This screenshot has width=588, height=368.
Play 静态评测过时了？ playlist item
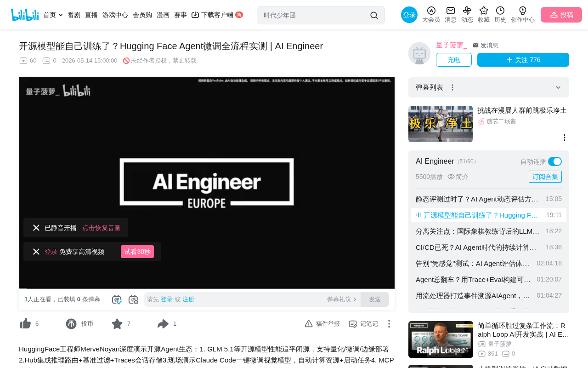tap(489, 199)
